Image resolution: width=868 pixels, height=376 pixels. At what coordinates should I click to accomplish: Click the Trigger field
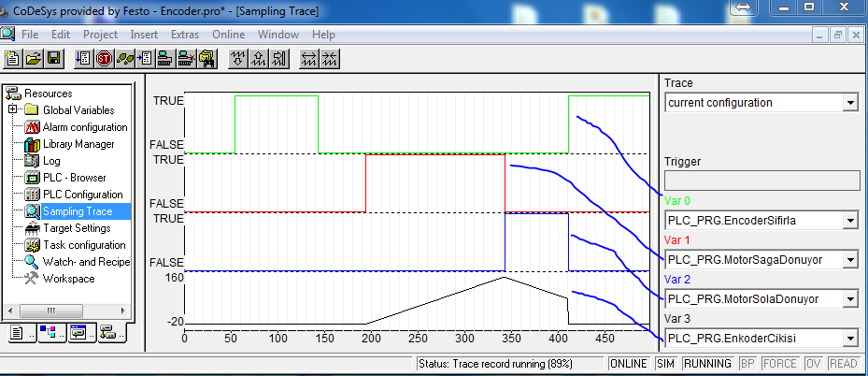[x=761, y=181]
